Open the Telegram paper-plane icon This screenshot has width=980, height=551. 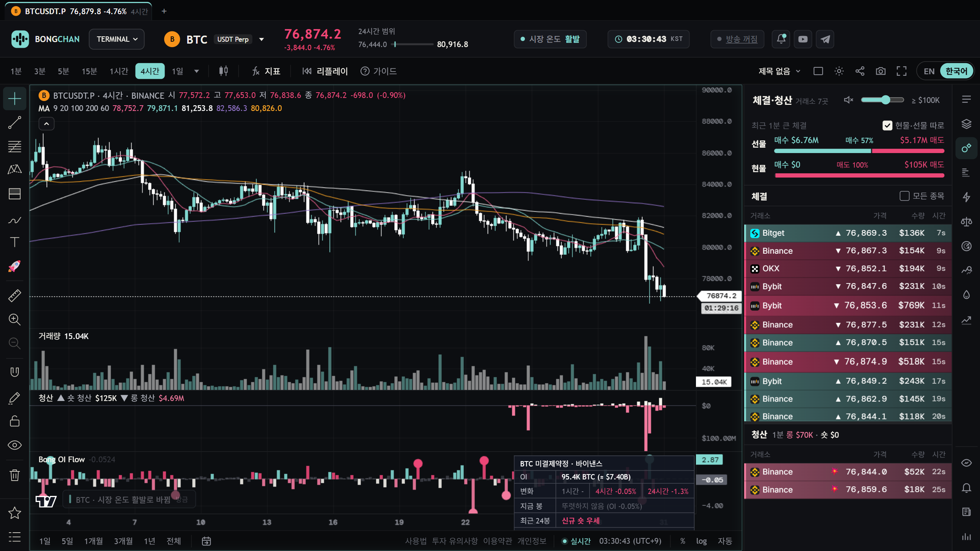click(825, 39)
